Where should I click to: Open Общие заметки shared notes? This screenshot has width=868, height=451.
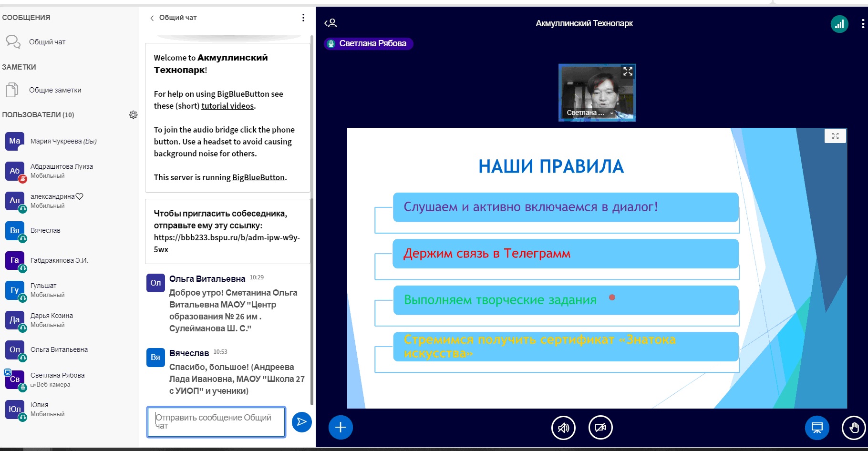(x=55, y=90)
